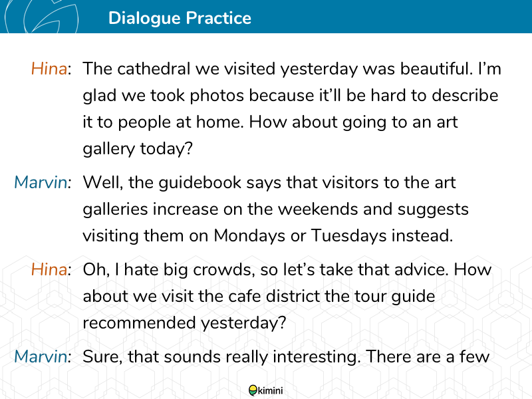Click the first blue 'Marvin' speaker name
The height and width of the screenshot is (399, 532).
tap(41, 182)
